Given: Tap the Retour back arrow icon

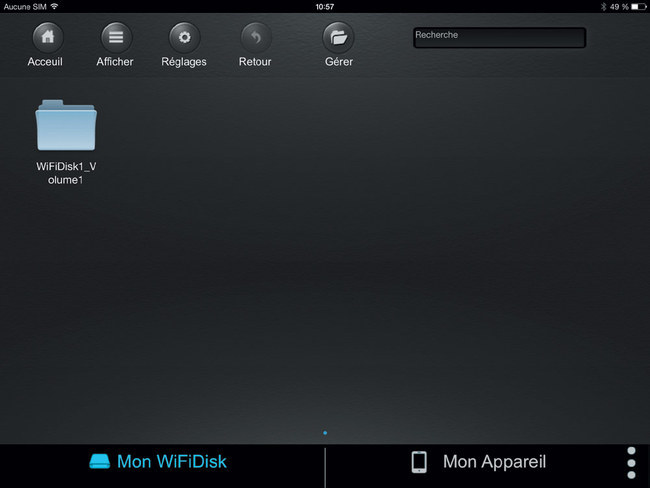Looking at the screenshot, I should (256, 37).
